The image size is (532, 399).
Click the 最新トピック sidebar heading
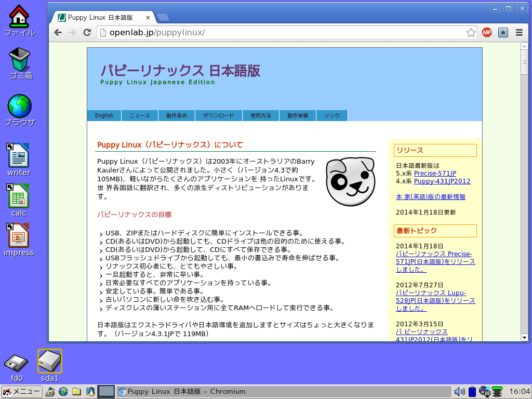tap(435, 231)
